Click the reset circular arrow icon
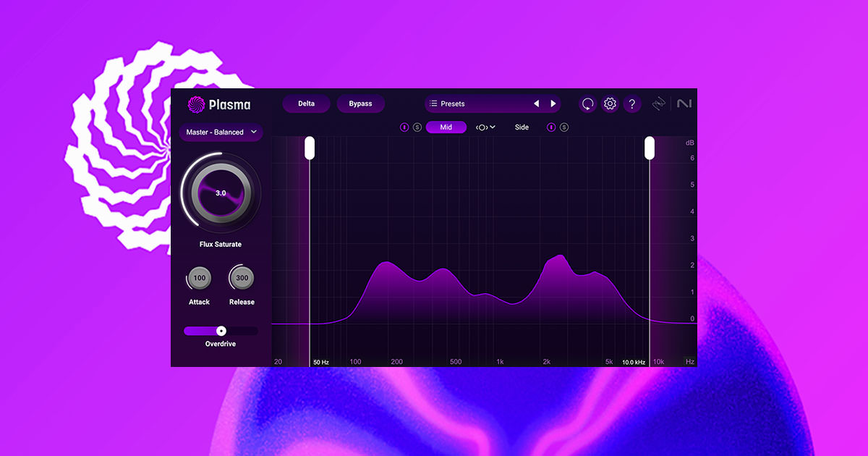This screenshot has height=456, width=868. [x=588, y=104]
